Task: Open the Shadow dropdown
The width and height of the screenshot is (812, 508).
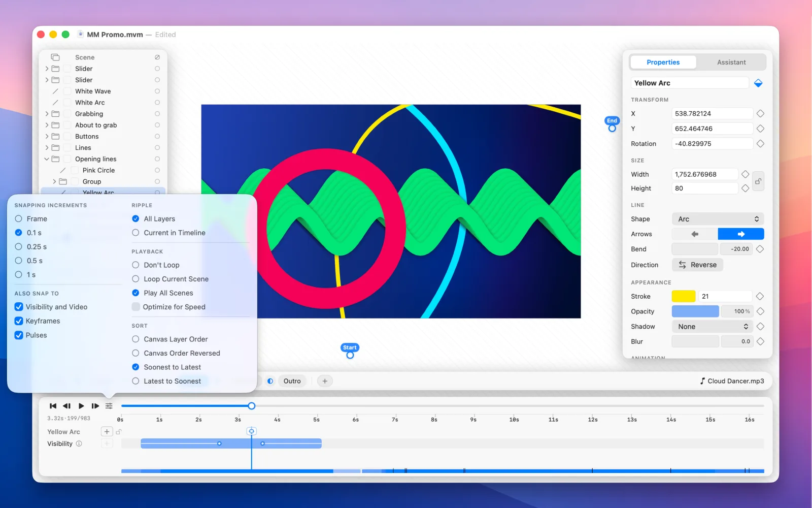Action: (x=713, y=327)
